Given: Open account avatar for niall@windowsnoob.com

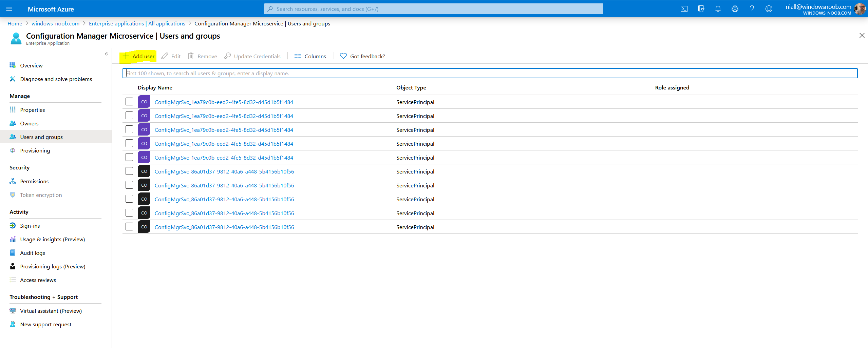Looking at the screenshot, I should tap(860, 9).
